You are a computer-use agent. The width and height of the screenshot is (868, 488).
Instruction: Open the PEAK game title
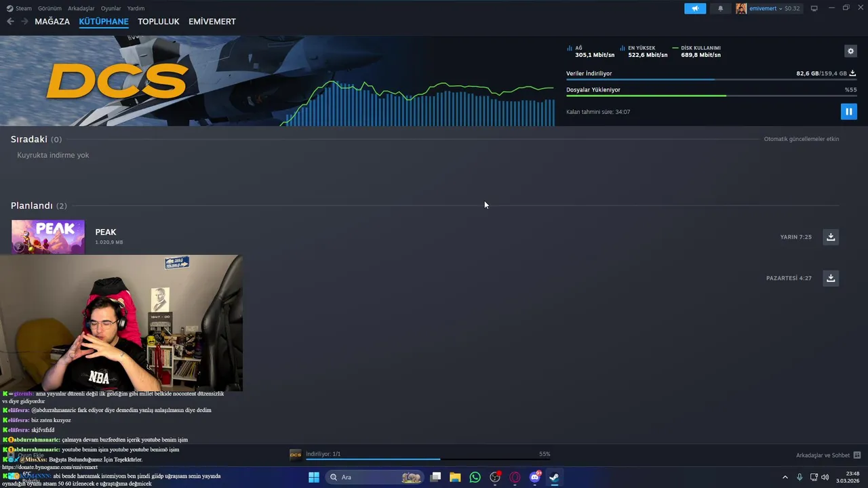coord(106,232)
